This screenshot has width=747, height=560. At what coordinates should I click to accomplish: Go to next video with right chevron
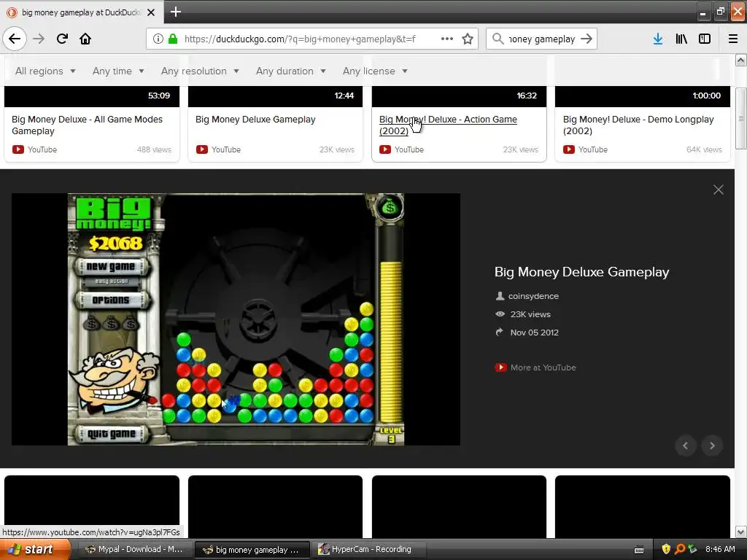point(712,446)
